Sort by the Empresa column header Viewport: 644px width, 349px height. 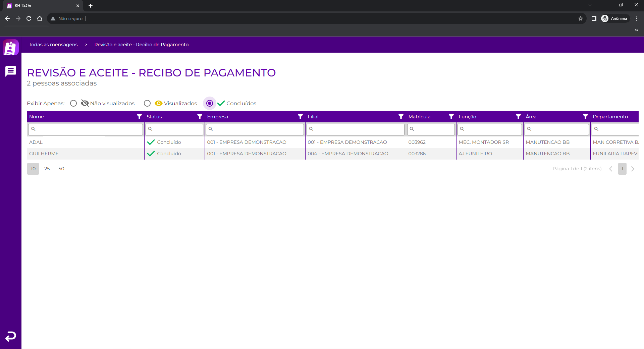(218, 117)
